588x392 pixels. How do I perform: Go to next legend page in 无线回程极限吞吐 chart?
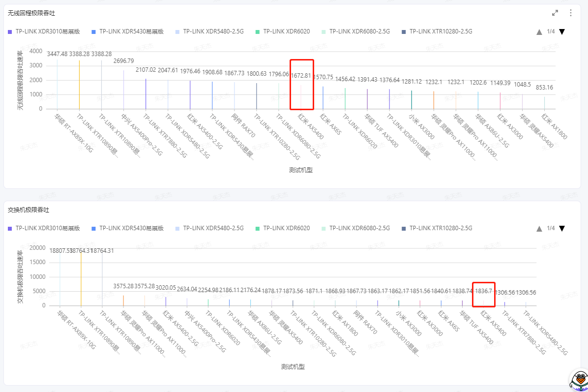(x=562, y=32)
